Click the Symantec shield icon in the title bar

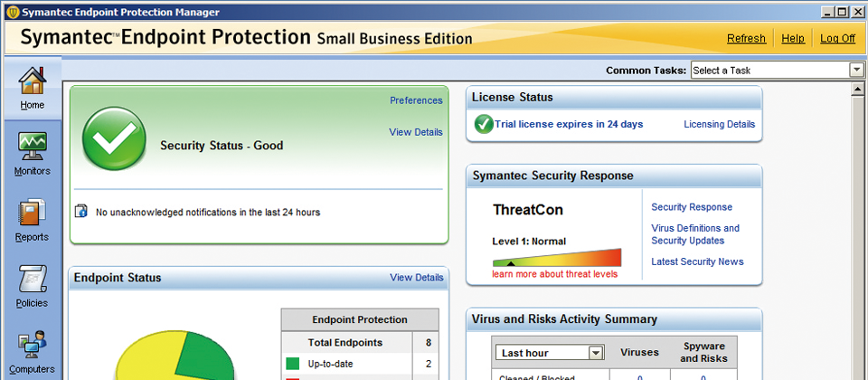pyautogui.click(x=14, y=12)
